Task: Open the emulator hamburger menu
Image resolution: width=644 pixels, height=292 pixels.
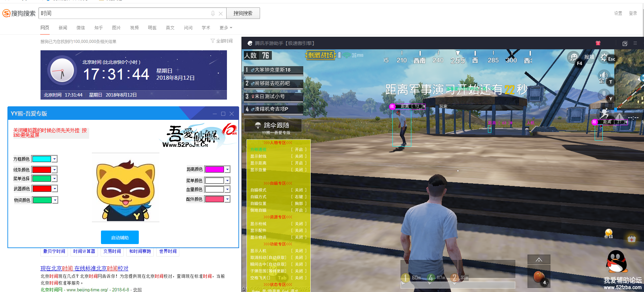Action: coord(635,43)
